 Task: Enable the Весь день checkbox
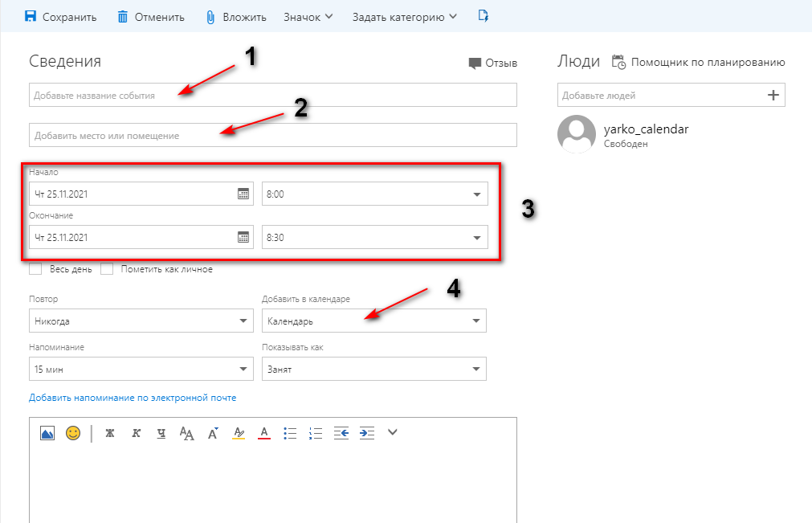[35, 269]
